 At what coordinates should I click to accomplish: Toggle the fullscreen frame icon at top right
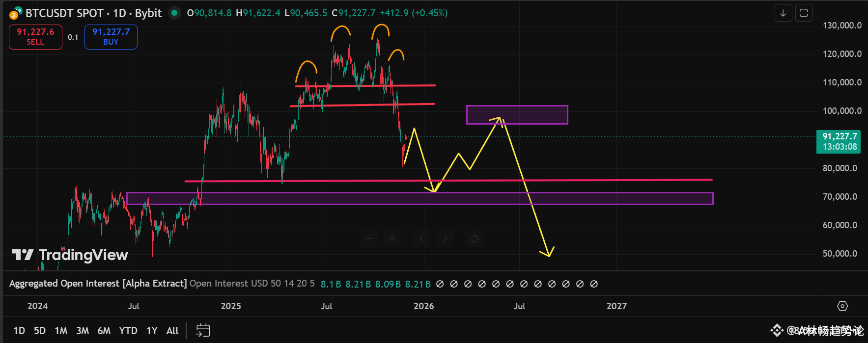pos(804,13)
